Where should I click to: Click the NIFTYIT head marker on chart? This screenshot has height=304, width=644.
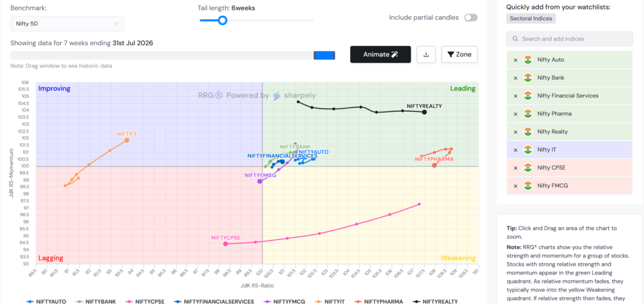(127, 140)
